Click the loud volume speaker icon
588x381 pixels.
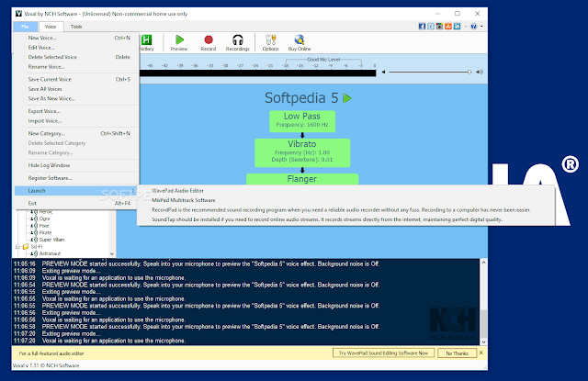point(480,72)
